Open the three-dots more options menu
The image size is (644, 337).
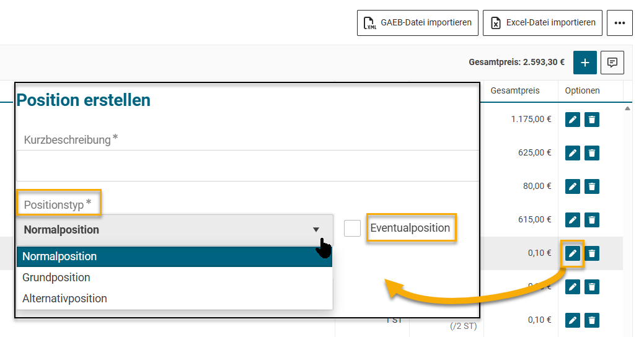click(x=619, y=23)
